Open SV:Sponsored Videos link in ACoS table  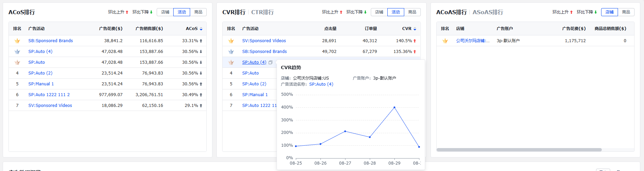point(50,106)
